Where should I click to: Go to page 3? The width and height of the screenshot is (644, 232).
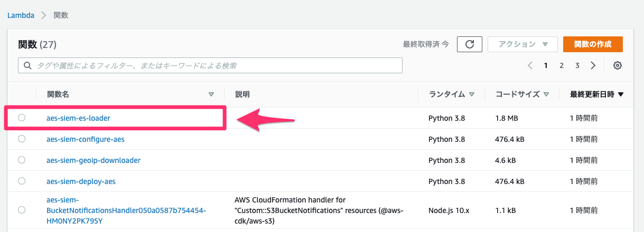(577, 66)
